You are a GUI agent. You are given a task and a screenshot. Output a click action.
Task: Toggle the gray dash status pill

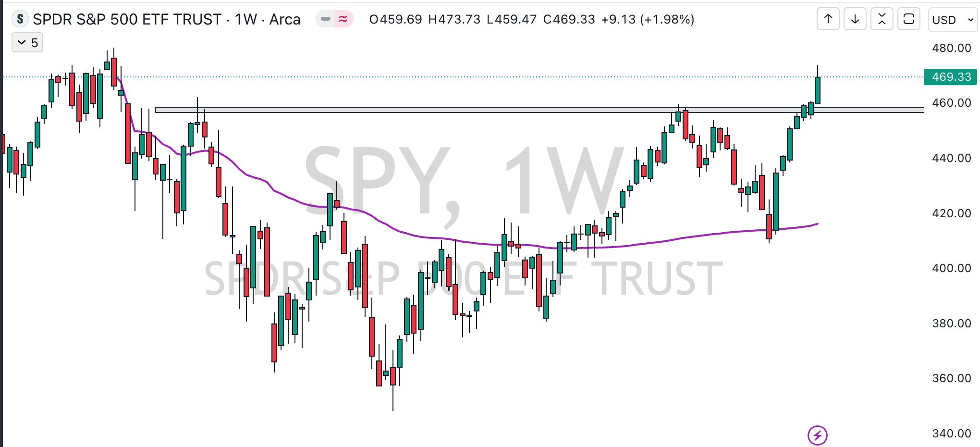point(326,19)
